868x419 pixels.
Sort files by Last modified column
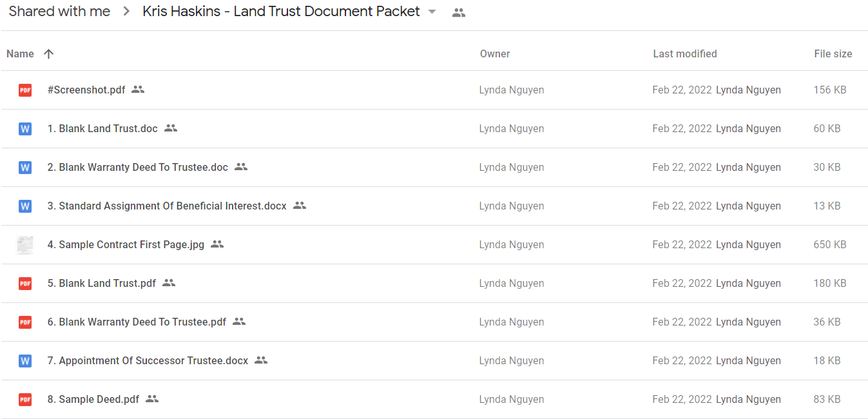click(x=685, y=54)
